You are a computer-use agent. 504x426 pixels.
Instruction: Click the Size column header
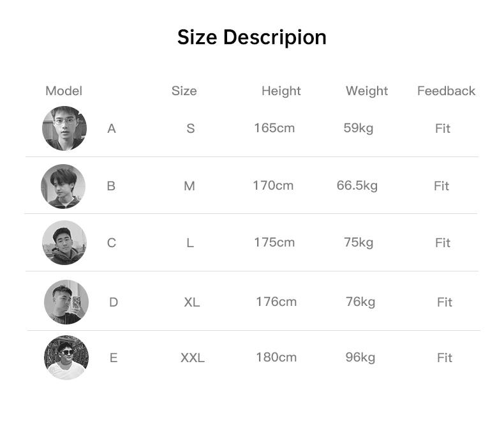coord(184,91)
